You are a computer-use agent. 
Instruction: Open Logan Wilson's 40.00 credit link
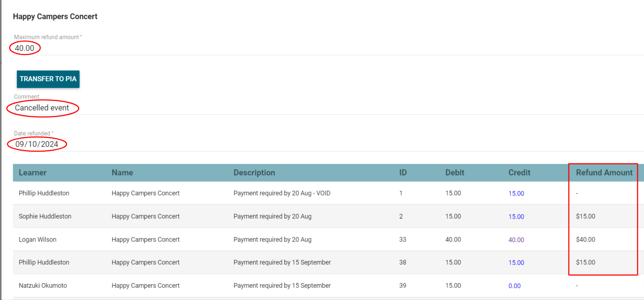pos(516,240)
